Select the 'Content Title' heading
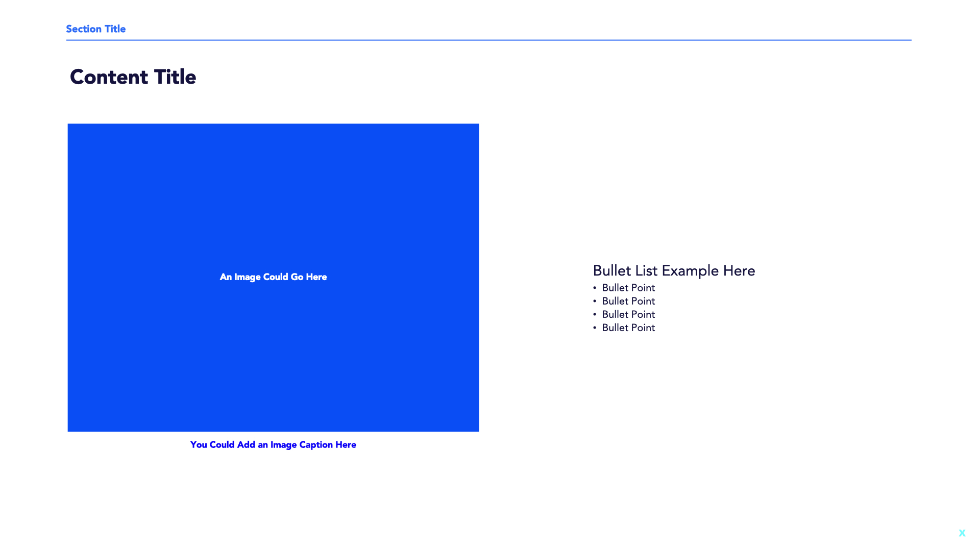Image resolution: width=980 pixels, height=551 pixels. point(133,77)
